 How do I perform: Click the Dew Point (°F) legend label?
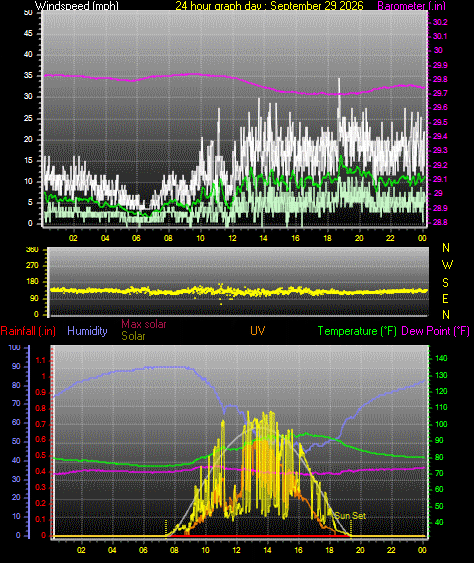tap(436, 331)
